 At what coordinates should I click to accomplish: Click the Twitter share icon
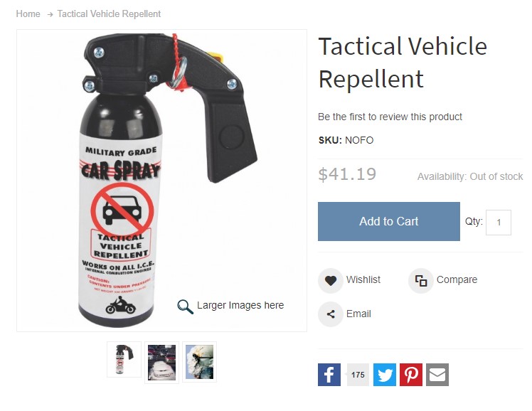click(384, 375)
